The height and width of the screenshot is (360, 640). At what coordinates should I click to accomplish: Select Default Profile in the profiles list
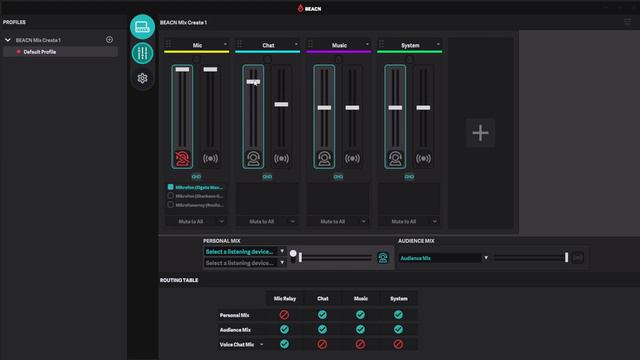click(x=60, y=52)
